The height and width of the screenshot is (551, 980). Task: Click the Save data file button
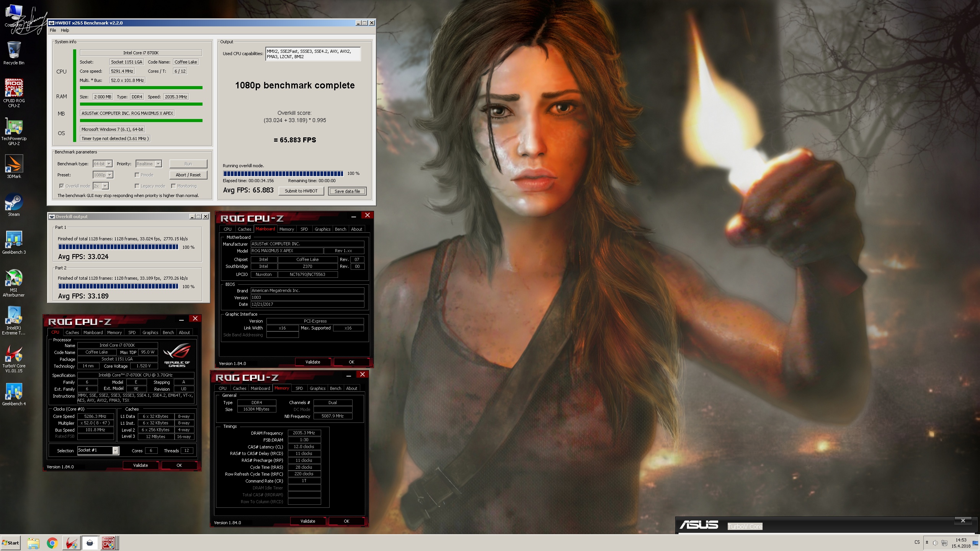(x=347, y=191)
